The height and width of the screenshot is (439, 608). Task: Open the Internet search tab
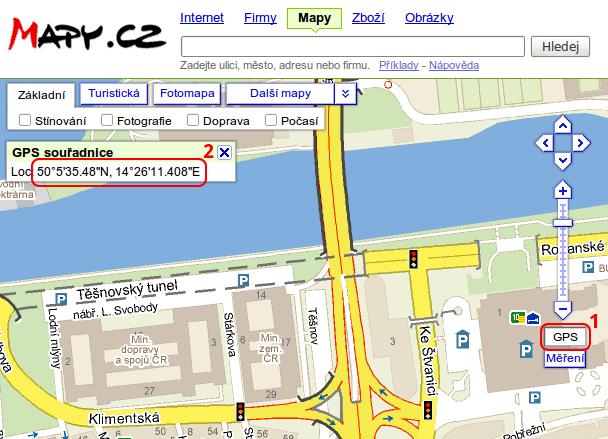[x=202, y=18]
